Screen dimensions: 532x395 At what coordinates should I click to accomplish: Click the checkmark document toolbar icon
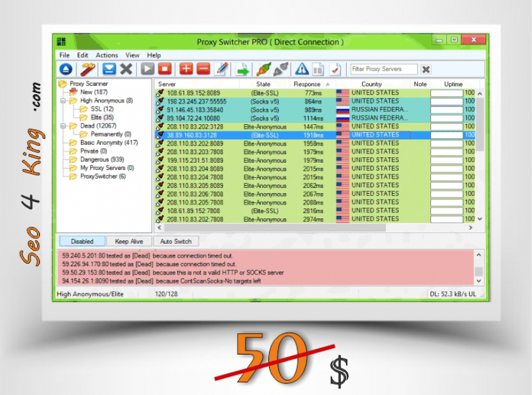(335, 69)
